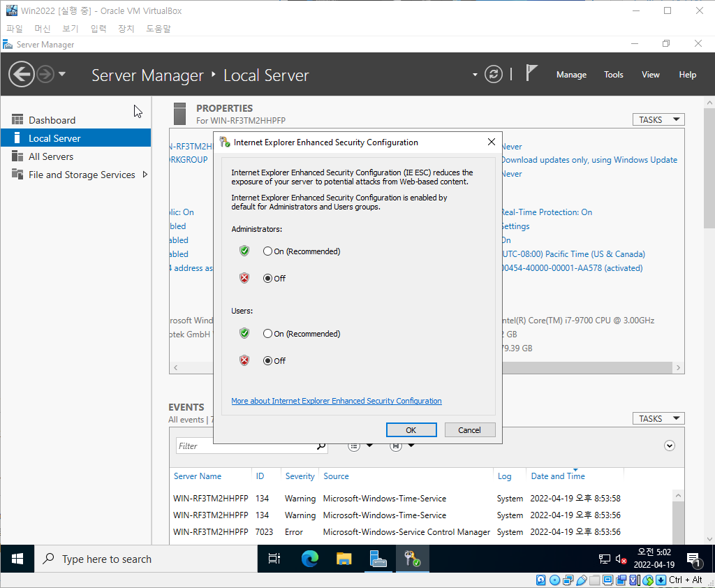Viewport: 715px width, 588px height.
Task: Click the product ID activated link
Action: (x=573, y=267)
